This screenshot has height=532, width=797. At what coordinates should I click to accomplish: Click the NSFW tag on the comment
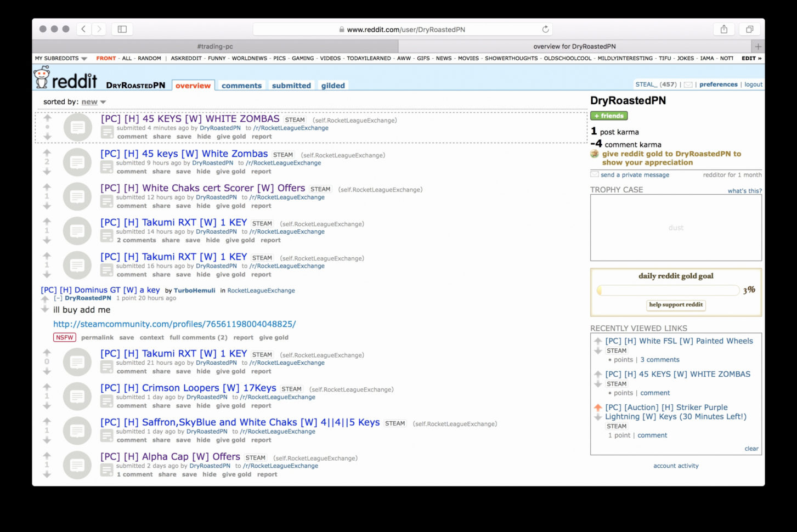pyautogui.click(x=65, y=337)
